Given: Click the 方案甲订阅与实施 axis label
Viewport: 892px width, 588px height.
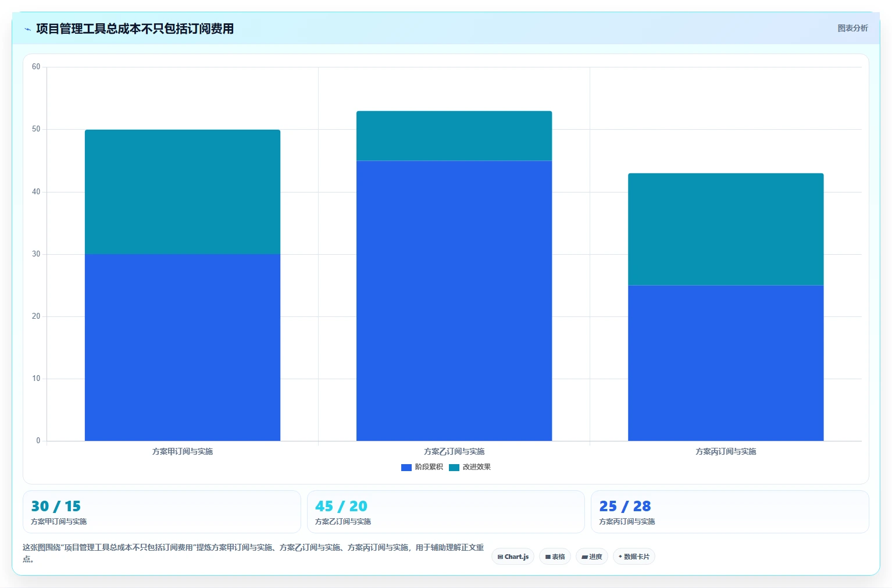Looking at the screenshot, I should [183, 451].
